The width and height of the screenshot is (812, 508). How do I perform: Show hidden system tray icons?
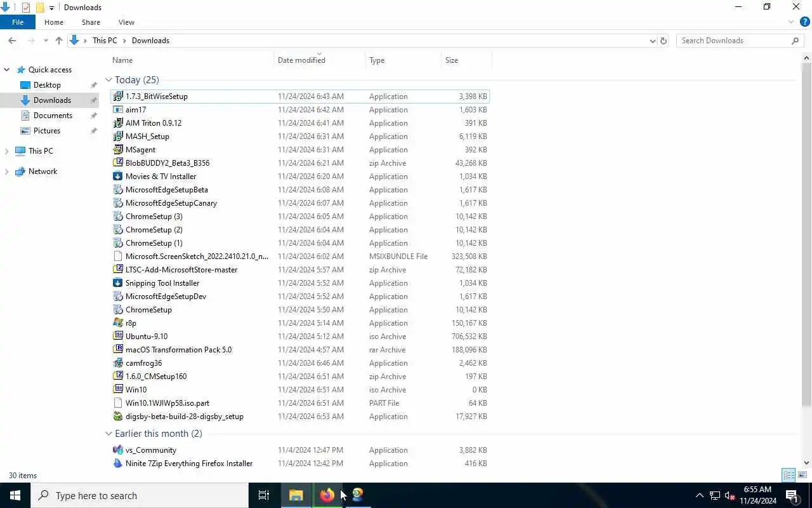click(700, 495)
